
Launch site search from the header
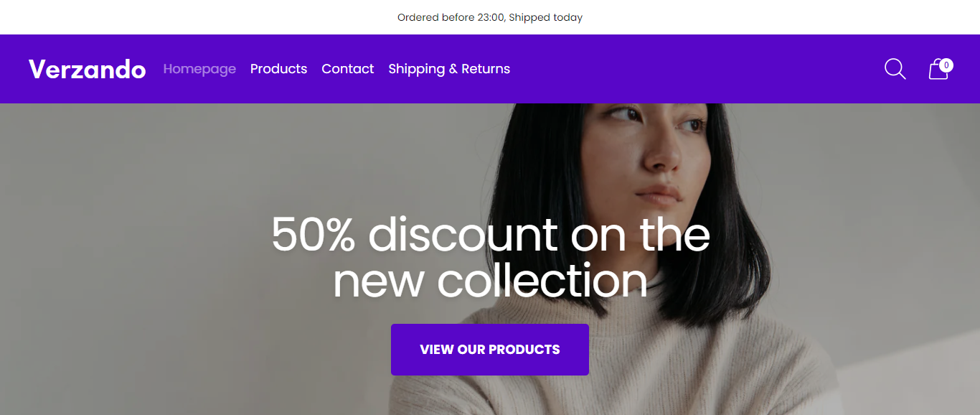point(895,69)
